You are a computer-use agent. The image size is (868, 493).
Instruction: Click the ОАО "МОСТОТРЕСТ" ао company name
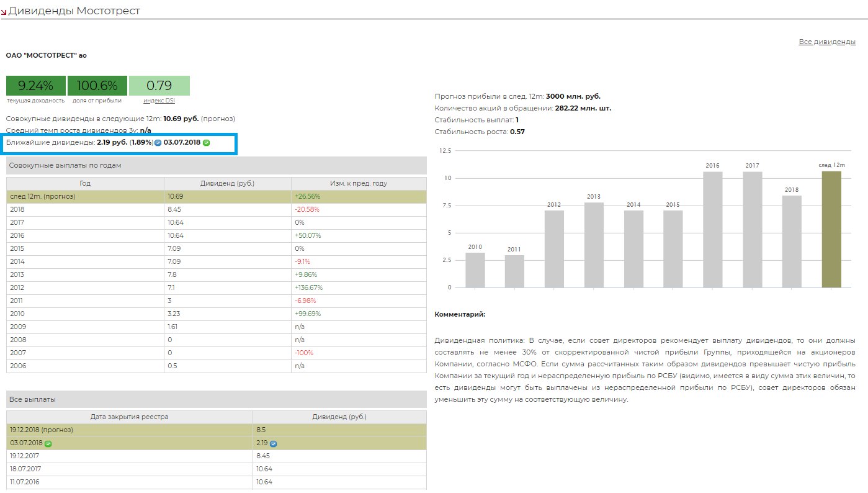(47, 55)
